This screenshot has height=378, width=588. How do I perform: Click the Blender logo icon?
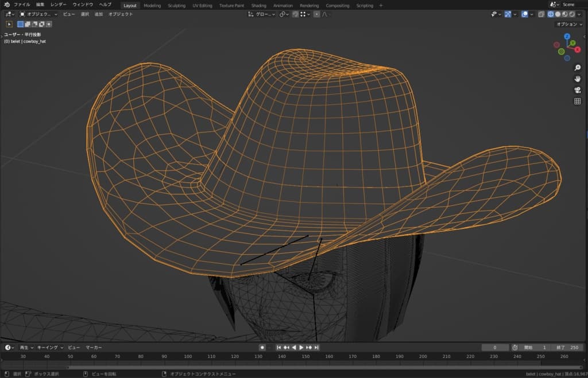pos(6,5)
